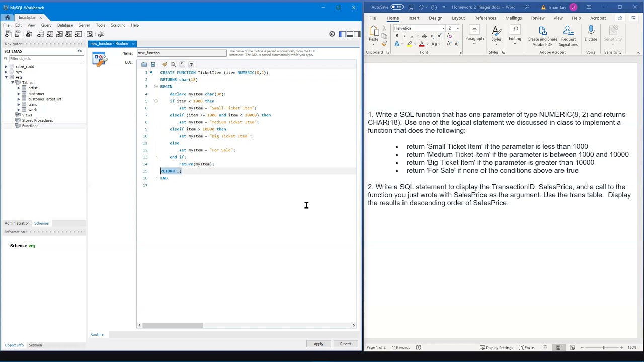
Task: Click the beautify broom icon in DDL toolbar
Action: point(164,64)
